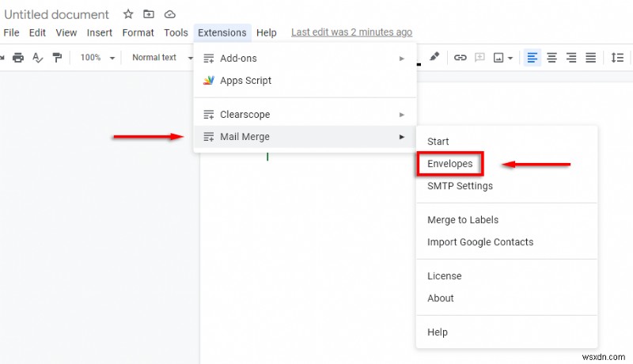Check the cloud save status icon

(170, 14)
